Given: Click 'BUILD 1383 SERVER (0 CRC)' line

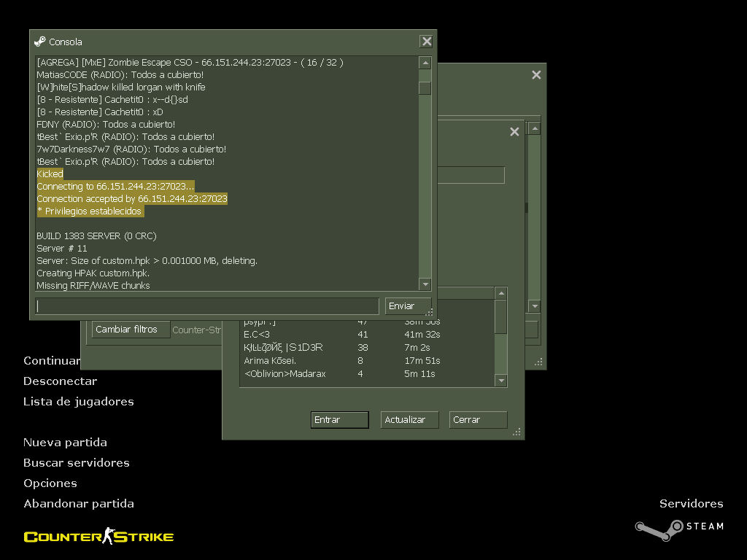Looking at the screenshot, I should click(x=97, y=236).
